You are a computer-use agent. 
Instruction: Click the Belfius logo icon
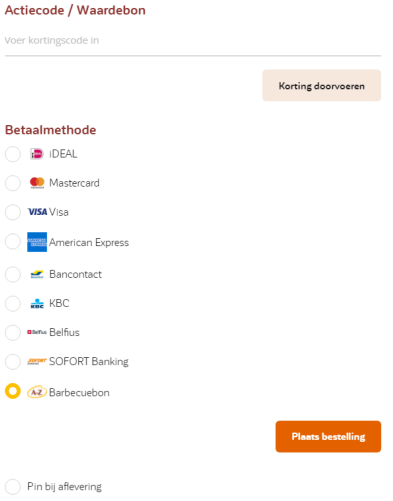click(x=37, y=332)
